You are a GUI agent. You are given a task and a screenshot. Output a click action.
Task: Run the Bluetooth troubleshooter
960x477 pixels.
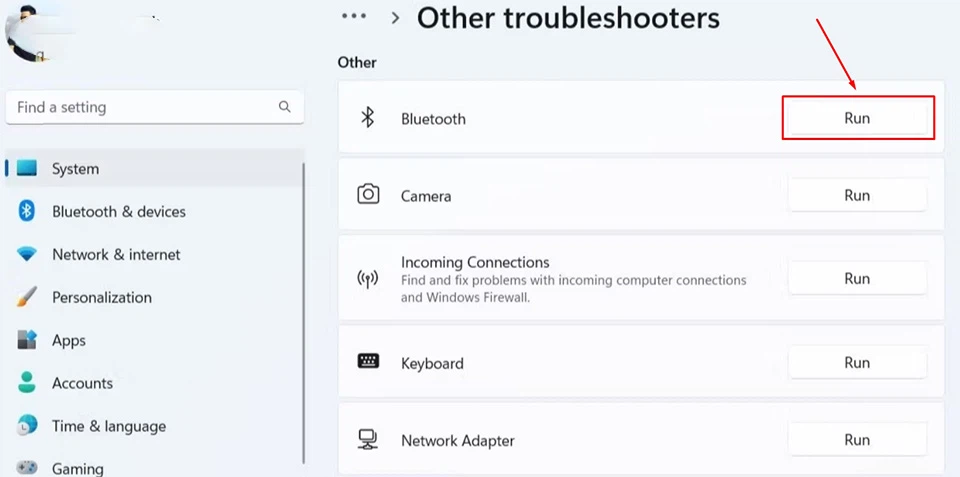[x=857, y=118]
